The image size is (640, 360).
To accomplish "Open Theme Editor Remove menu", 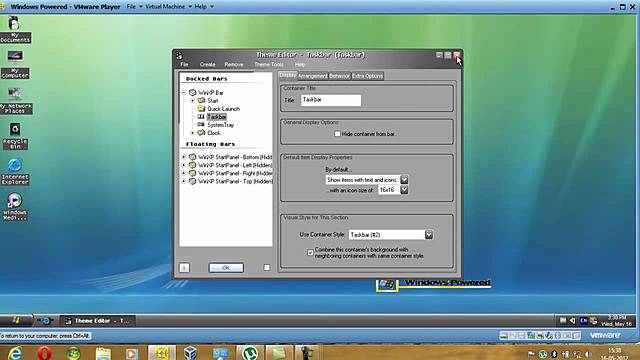I will (x=233, y=64).
